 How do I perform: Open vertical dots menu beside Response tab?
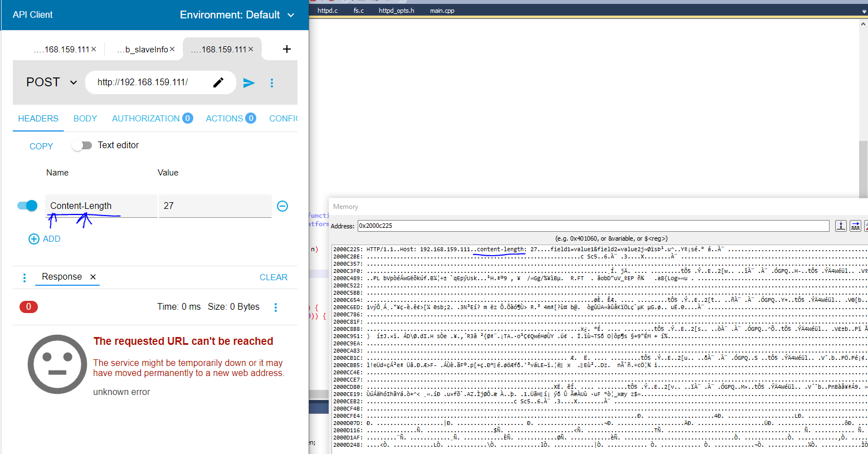24,277
